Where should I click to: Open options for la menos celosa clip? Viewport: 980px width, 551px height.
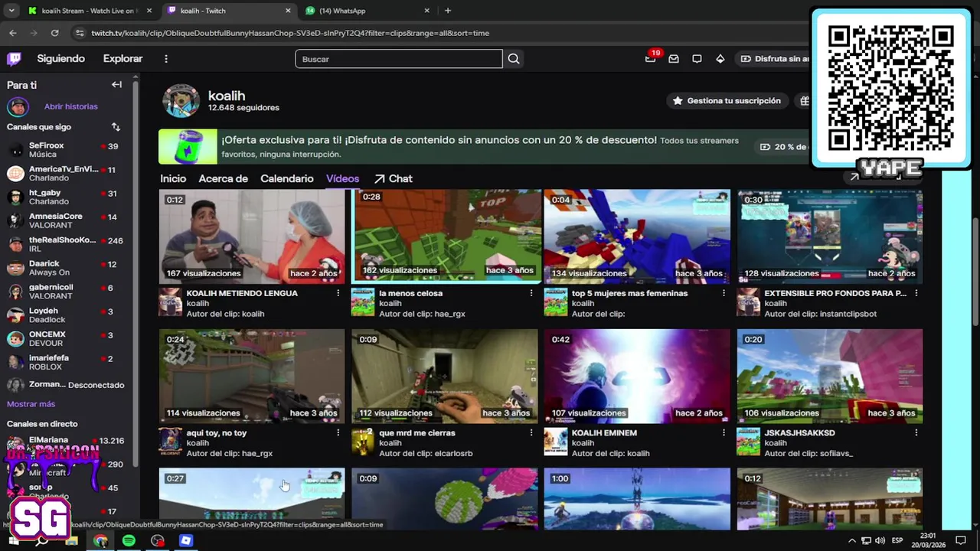click(x=531, y=293)
